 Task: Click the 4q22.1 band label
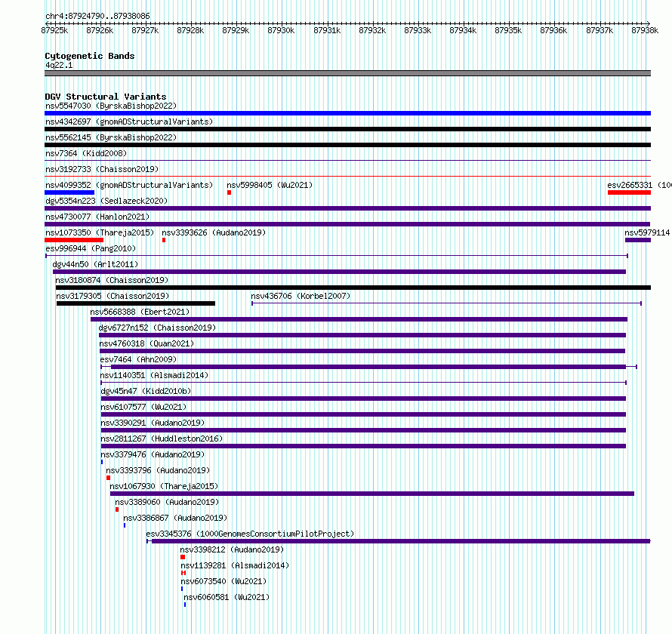coord(59,65)
